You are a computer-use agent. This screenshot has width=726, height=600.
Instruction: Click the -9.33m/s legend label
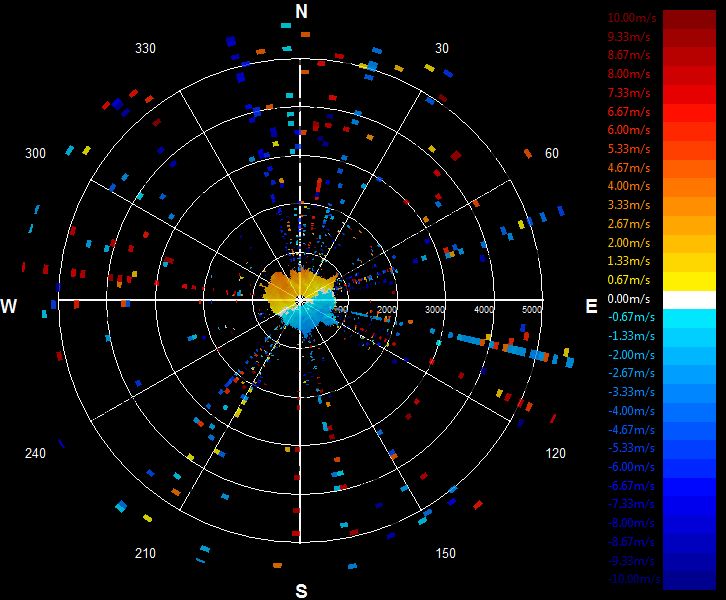pos(632,561)
